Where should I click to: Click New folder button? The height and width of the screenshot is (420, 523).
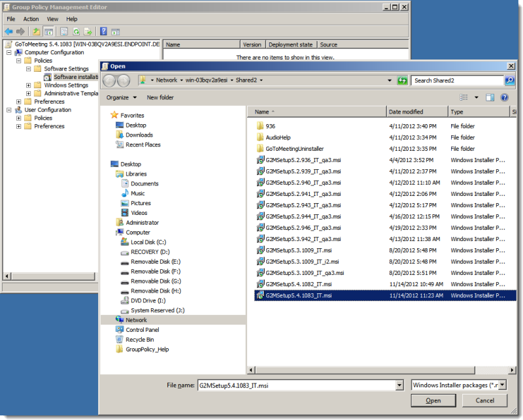click(x=160, y=97)
